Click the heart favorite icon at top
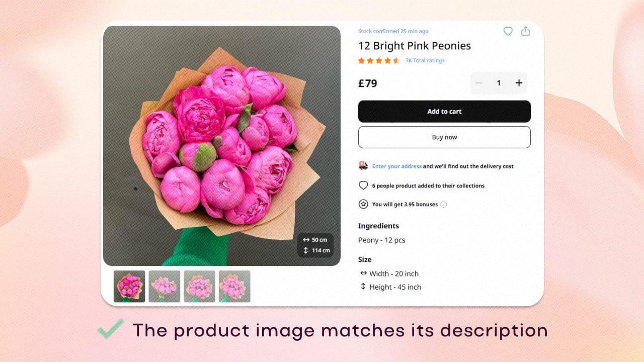The height and width of the screenshot is (362, 644). [508, 31]
